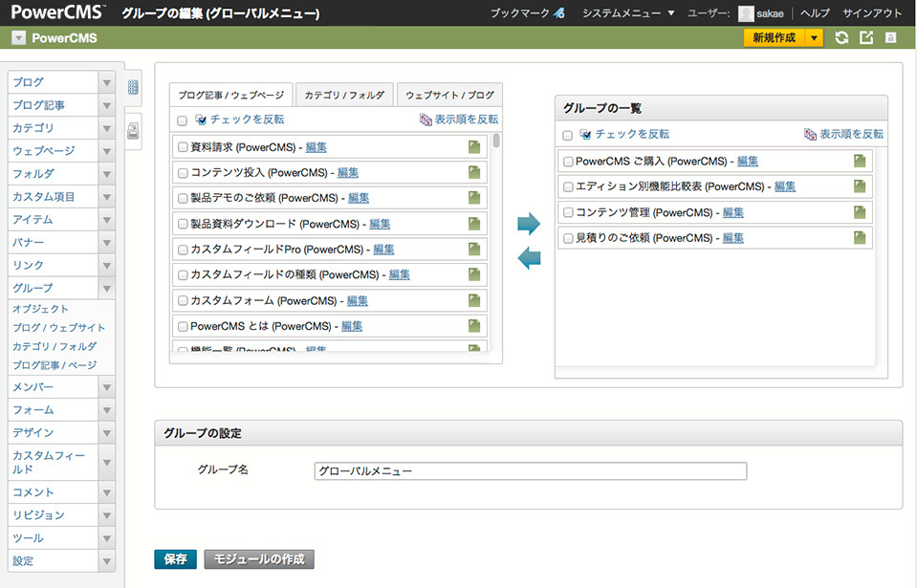Expand the ブログ記事 sidebar menu arrow
917x588 pixels.
[106, 105]
